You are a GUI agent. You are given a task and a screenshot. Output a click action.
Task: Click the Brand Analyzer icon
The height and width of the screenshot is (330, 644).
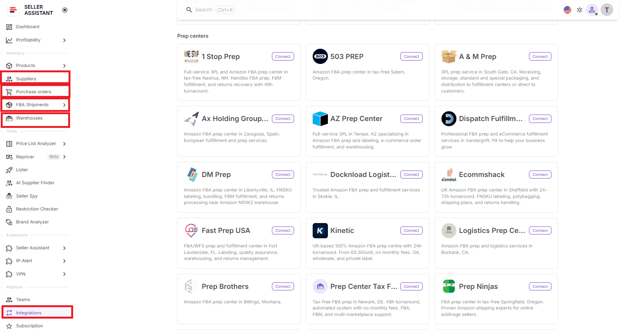(x=9, y=222)
